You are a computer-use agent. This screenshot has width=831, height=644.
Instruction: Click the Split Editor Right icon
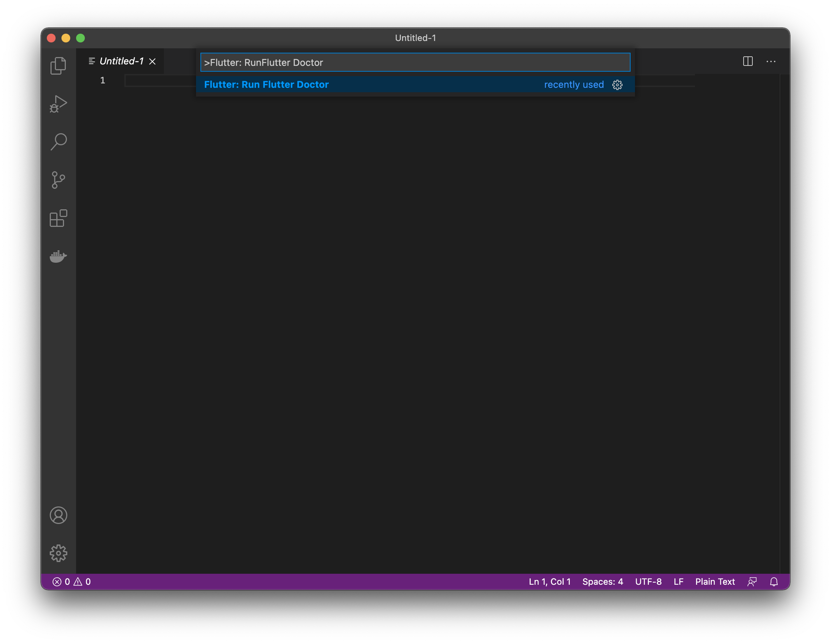point(748,61)
